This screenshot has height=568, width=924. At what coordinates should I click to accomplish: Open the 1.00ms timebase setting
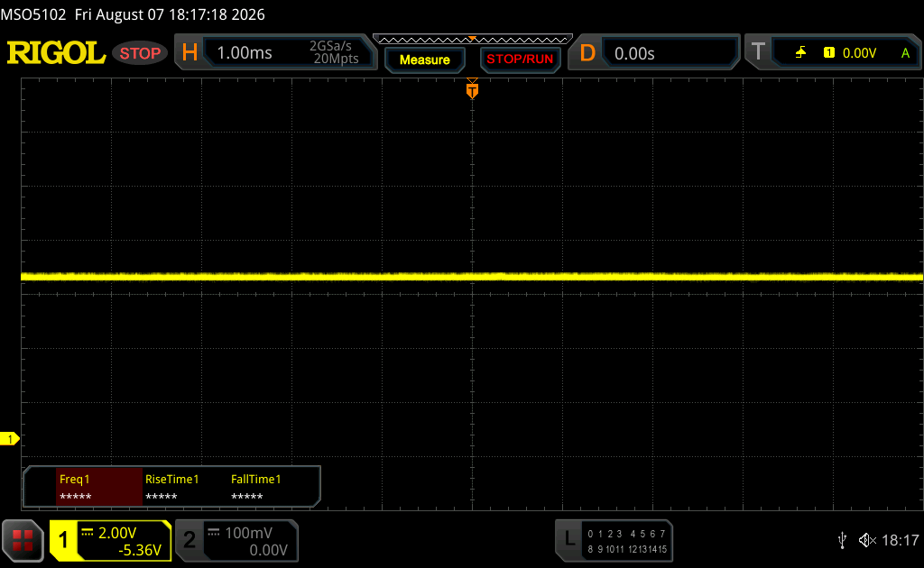(x=245, y=53)
